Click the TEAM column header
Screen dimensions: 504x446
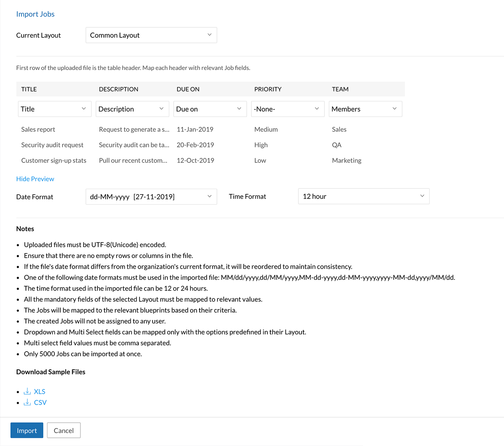tap(340, 89)
